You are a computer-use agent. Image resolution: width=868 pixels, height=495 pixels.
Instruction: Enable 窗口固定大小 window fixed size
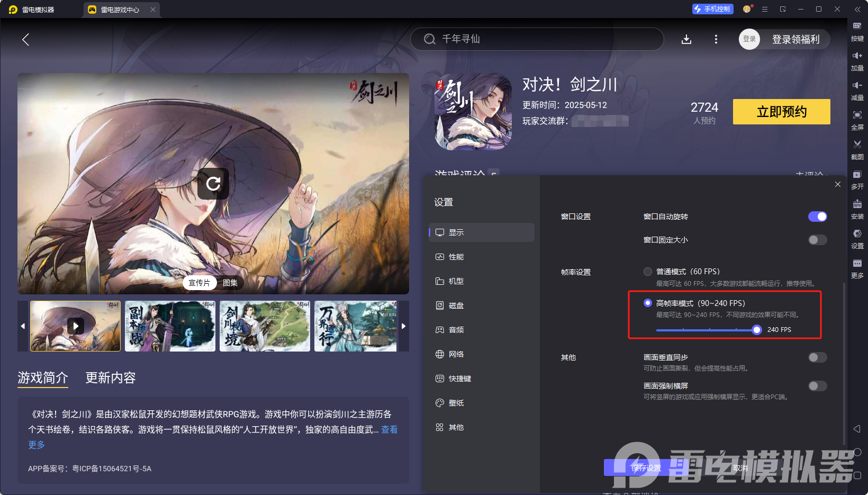[x=817, y=240]
